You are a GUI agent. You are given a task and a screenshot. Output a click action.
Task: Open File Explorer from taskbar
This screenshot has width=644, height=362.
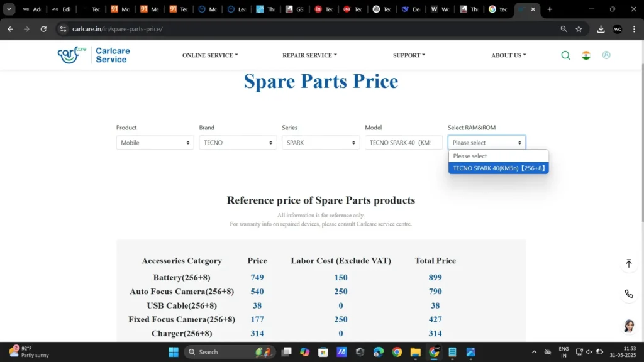tap(415, 352)
